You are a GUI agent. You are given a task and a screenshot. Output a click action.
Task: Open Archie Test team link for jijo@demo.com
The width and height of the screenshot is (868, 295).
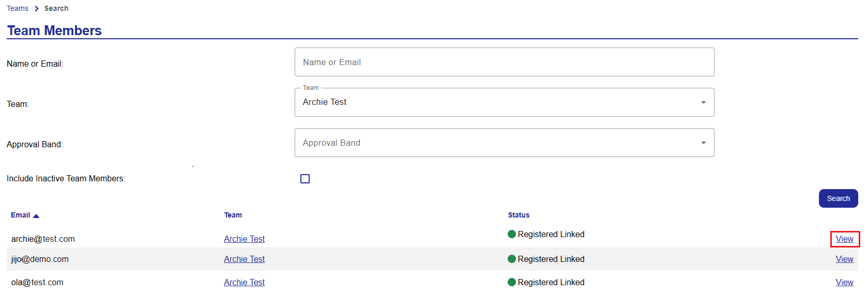point(244,259)
